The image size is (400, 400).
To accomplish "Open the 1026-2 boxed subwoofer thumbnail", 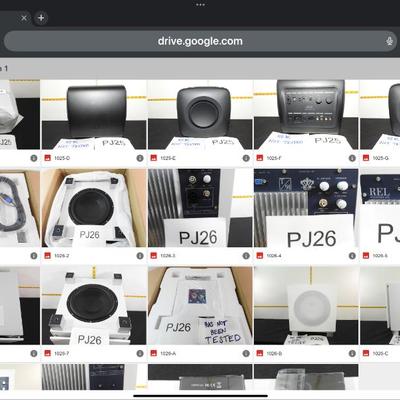I will (94, 208).
